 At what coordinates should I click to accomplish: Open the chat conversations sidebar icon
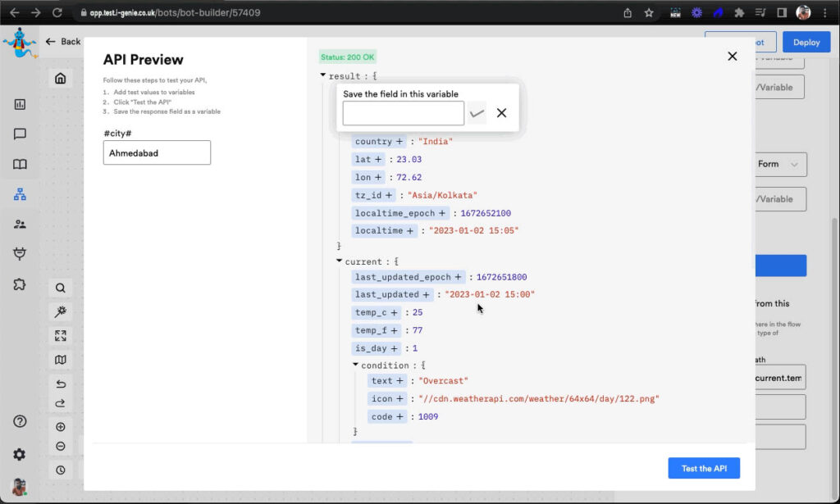click(x=20, y=134)
